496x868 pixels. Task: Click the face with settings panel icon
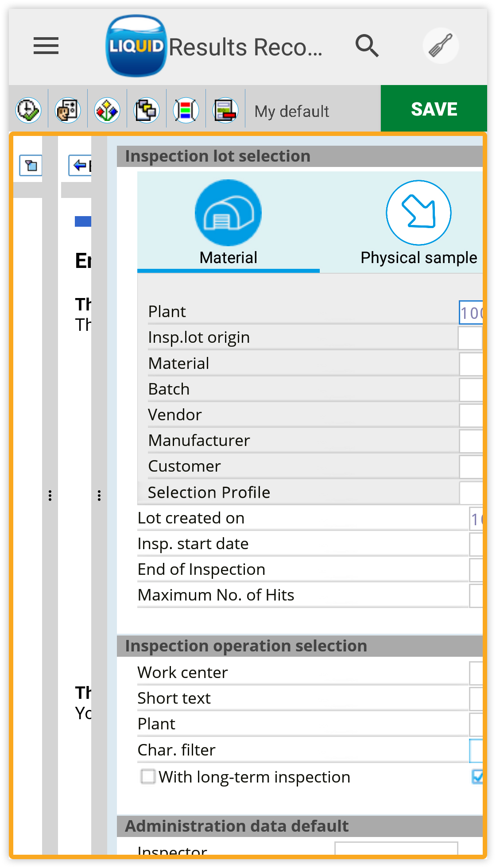(x=68, y=110)
